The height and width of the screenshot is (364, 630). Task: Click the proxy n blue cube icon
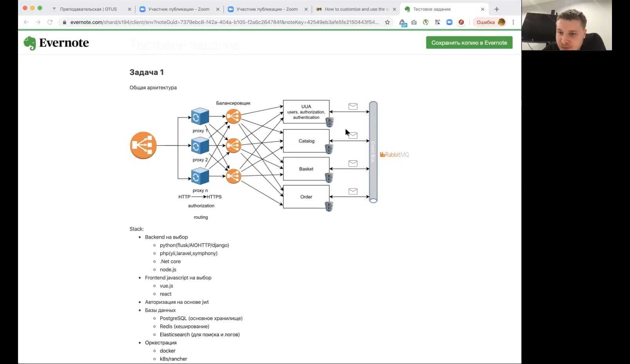pos(200,177)
